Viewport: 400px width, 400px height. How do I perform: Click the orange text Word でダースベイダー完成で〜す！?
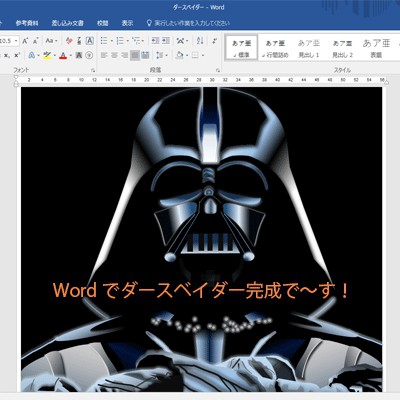coord(201,290)
